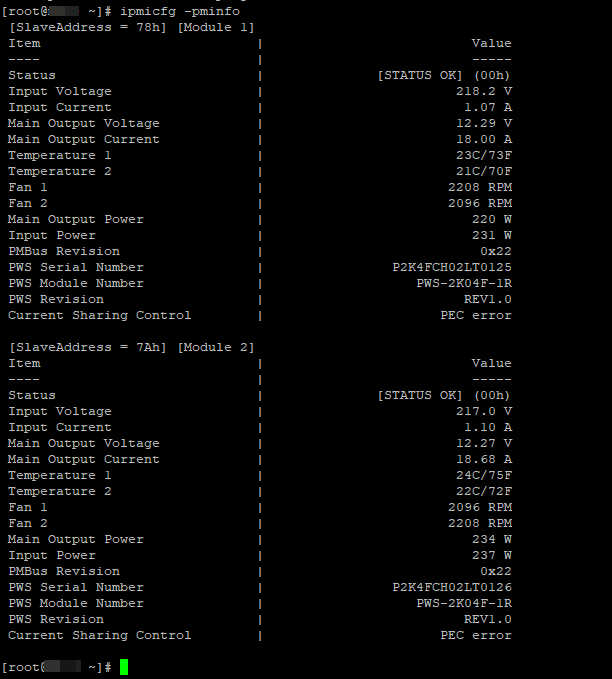Click the green terminal cursor block
The width and height of the screenshot is (612, 679).
[x=124, y=667]
